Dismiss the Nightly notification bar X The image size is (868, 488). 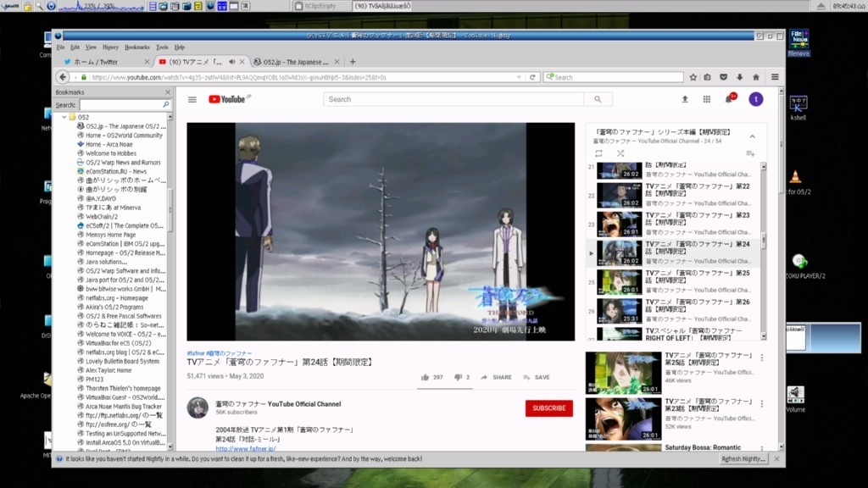(x=776, y=459)
